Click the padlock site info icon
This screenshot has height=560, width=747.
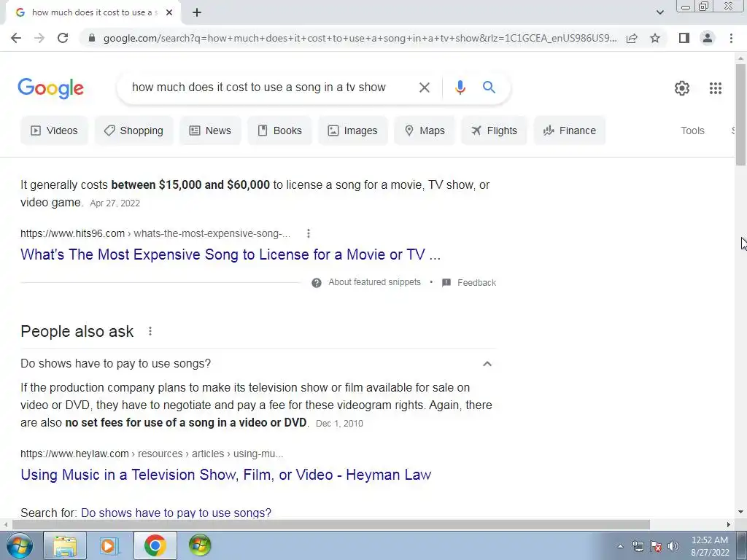click(92, 38)
